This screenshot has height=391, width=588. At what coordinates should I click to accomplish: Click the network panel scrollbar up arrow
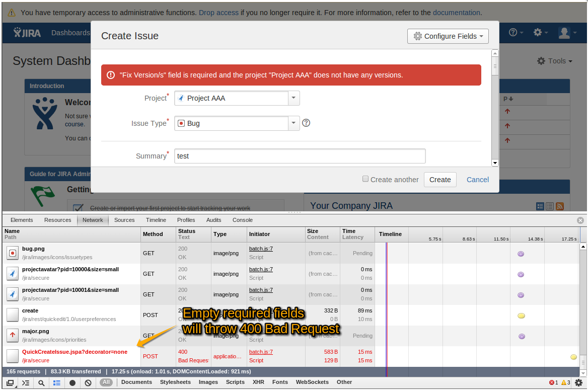point(583,247)
